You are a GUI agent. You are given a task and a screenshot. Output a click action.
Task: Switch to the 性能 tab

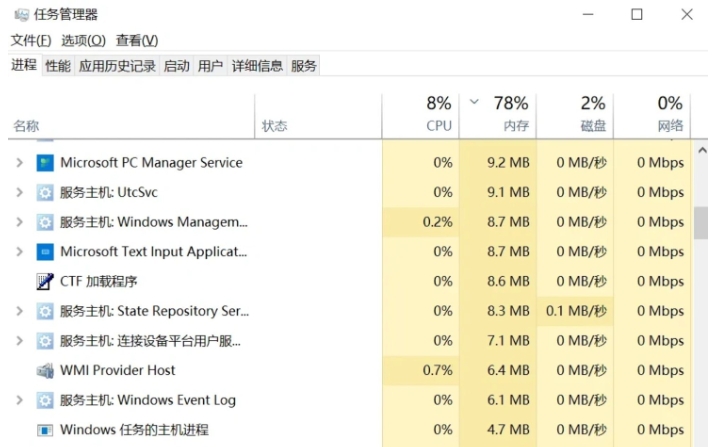tap(58, 66)
